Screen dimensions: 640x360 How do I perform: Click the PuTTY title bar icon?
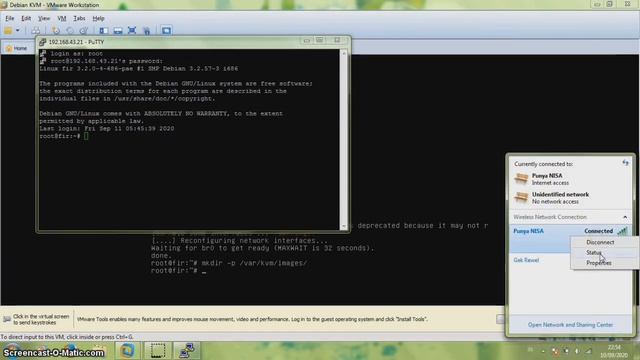[42, 42]
